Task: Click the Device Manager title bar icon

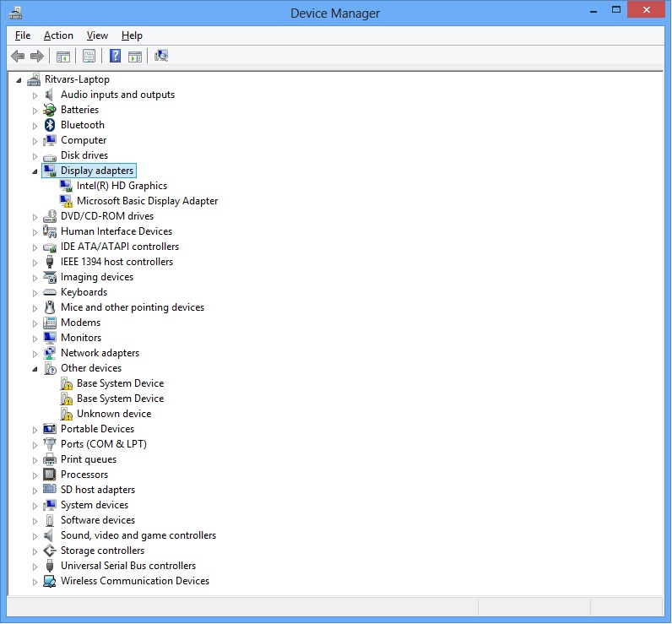Action: click(x=15, y=13)
